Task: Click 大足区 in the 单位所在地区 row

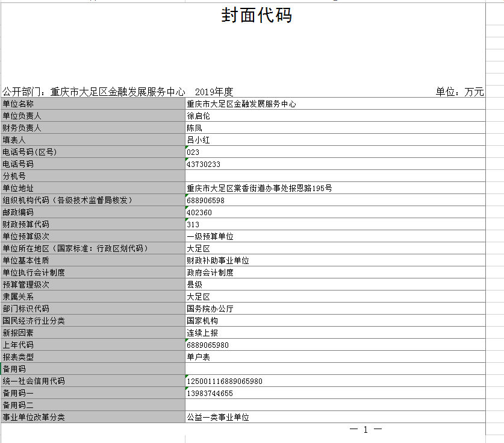Action: (335, 248)
